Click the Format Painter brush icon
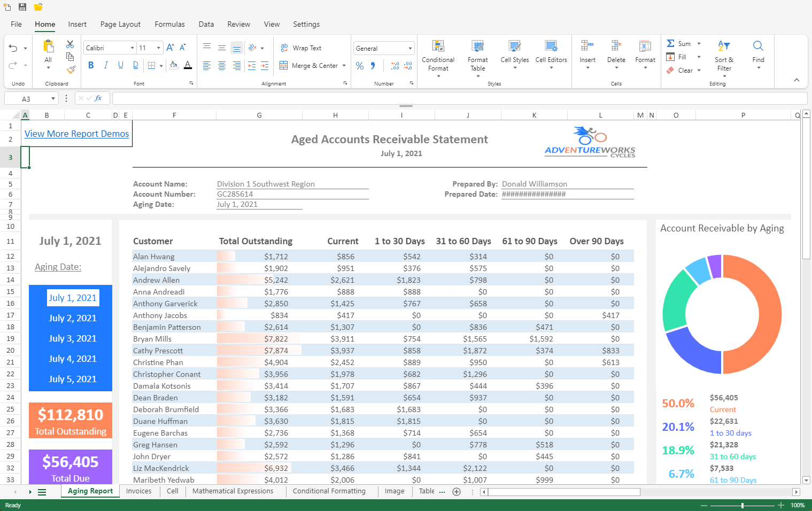812x511 pixels. point(71,69)
